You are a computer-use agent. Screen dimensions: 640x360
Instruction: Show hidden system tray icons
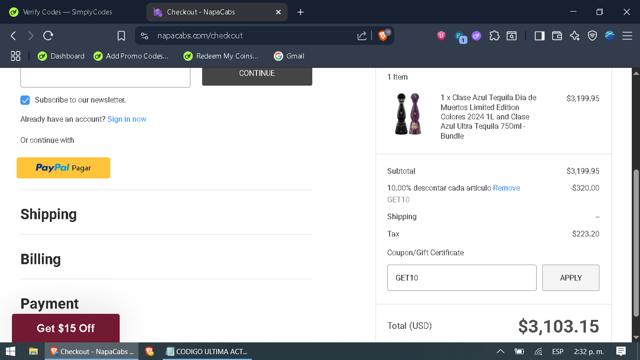point(500,351)
